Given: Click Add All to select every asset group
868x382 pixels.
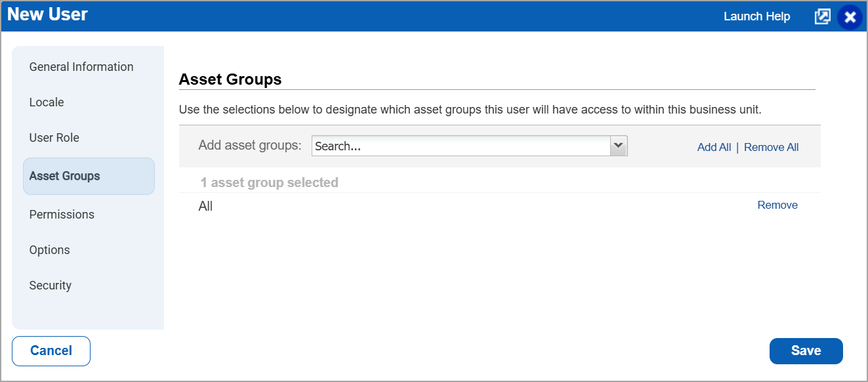Looking at the screenshot, I should pyautogui.click(x=713, y=147).
